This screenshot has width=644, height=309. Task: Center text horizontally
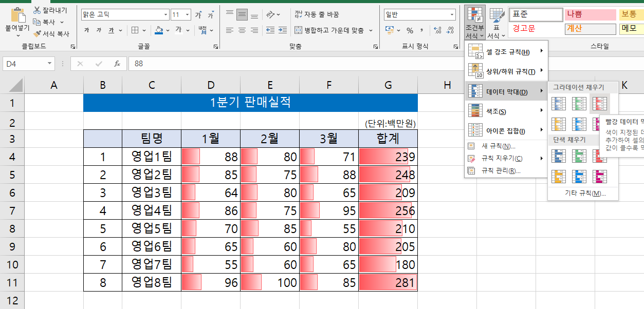tap(242, 30)
